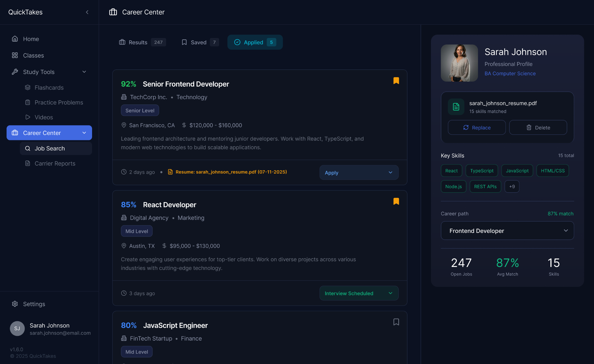Click the Home house icon in sidebar
The height and width of the screenshot is (364, 594).
tap(15, 39)
